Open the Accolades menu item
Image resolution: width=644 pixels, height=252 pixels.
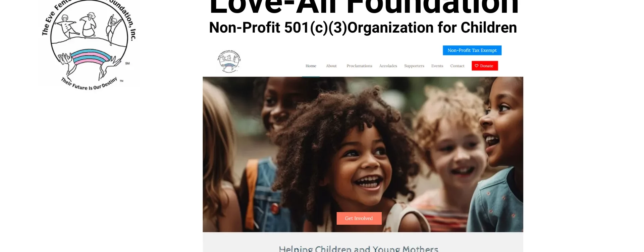(x=388, y=66)
